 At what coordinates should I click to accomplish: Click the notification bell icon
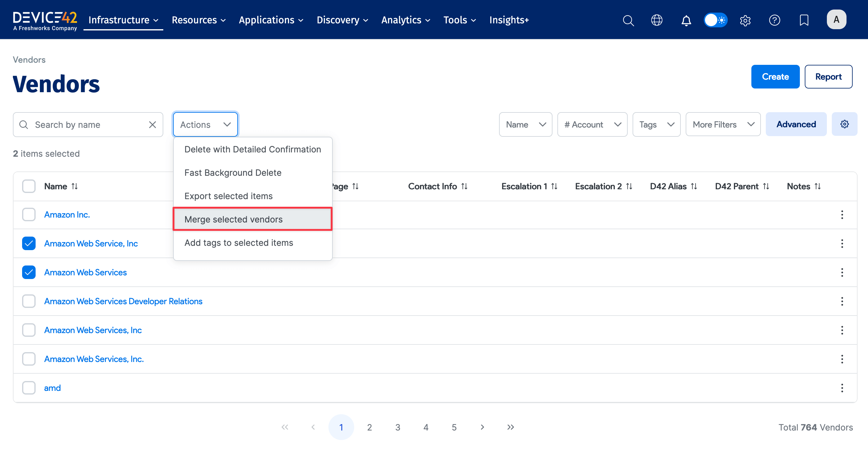point(686,20)
